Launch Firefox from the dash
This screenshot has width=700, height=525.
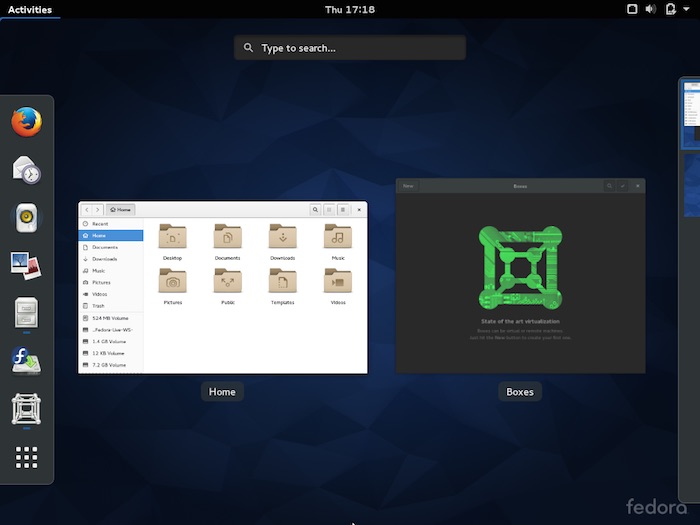[27, 122]
